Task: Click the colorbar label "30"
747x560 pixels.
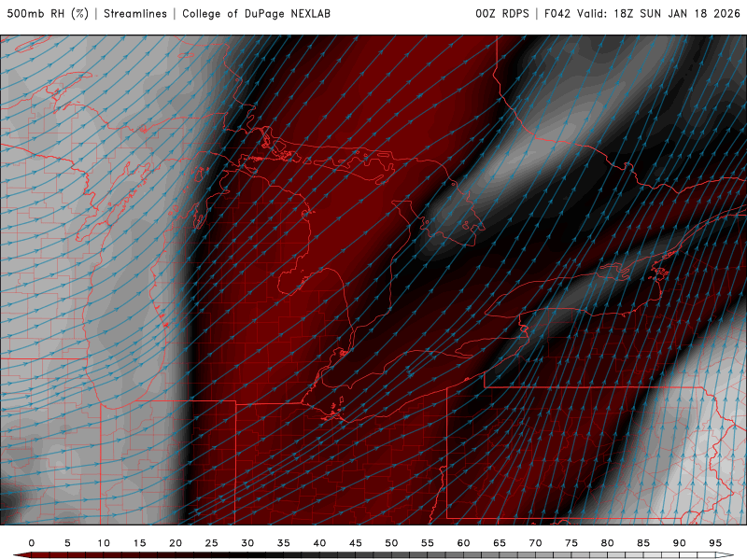Action: coord(247,543)
